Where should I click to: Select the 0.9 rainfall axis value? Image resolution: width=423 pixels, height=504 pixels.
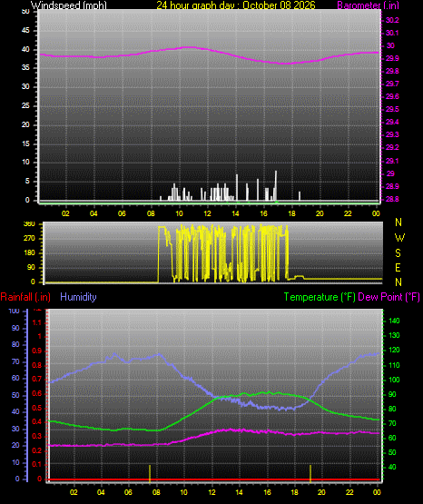[37, 351]
